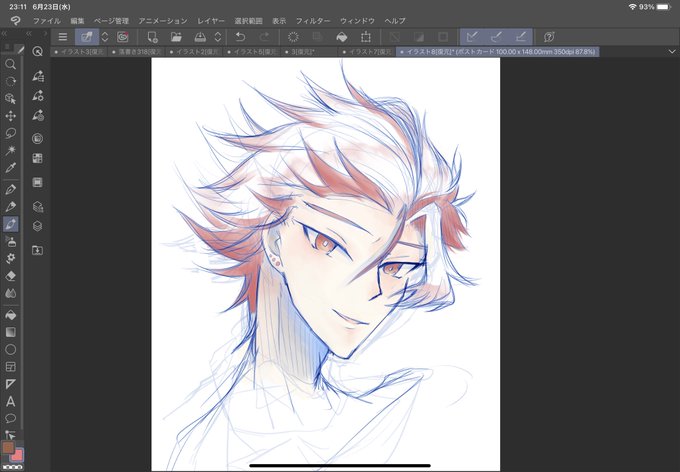Open the Color Set grid palette icon

click(38, 158)
